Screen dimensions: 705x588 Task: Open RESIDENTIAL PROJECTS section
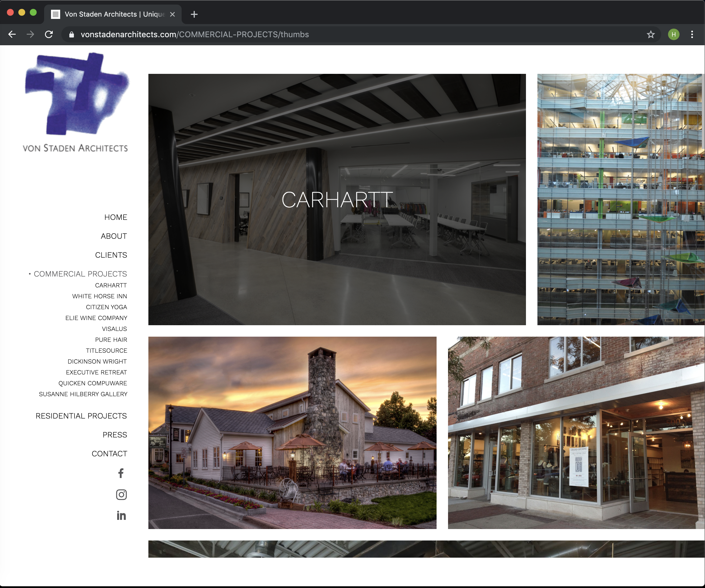81,416
